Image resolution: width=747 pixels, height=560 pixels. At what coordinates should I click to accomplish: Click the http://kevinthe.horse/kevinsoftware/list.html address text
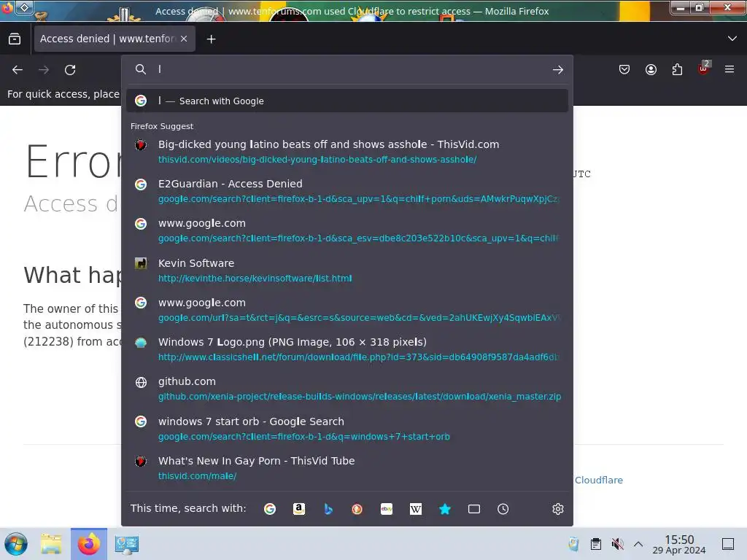255,278
